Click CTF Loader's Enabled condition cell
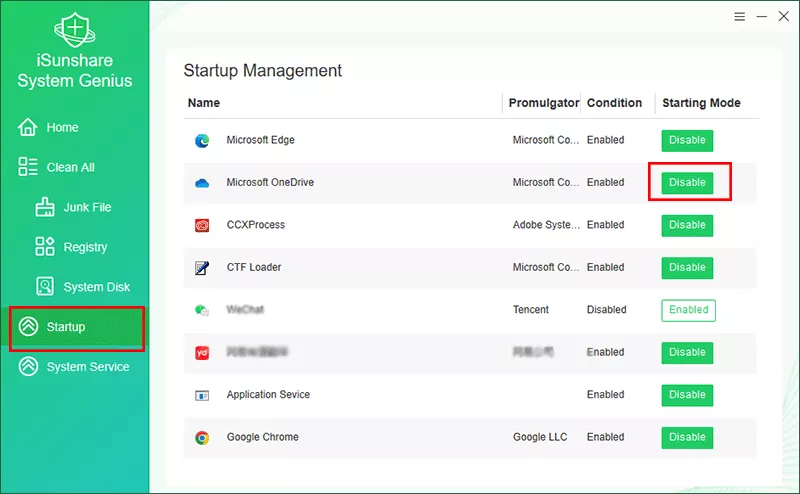Screen dimensions: 800x494 click(x=605, y=267)
